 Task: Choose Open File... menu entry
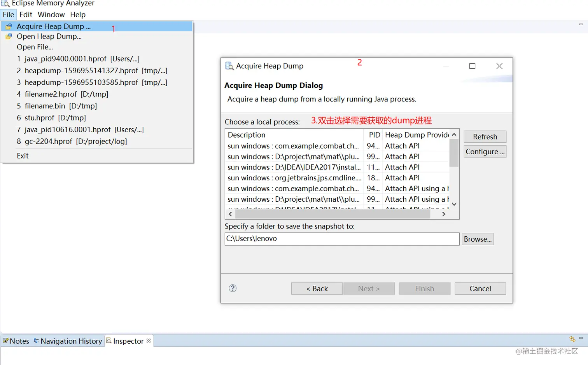tap(97, 47)
